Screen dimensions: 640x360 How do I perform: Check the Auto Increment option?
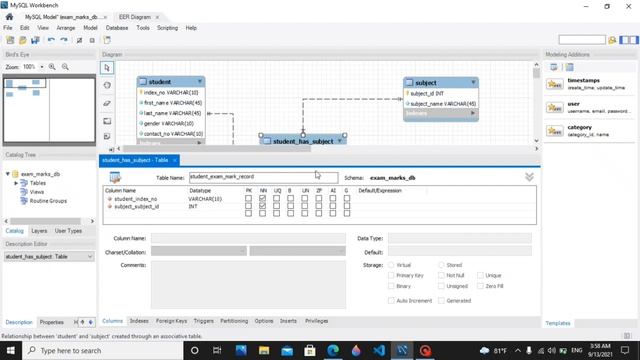[391, 301]
